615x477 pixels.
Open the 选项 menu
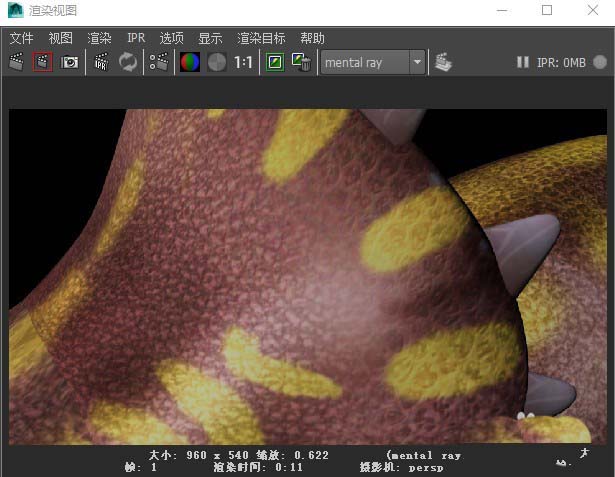[x=172, y=38]
